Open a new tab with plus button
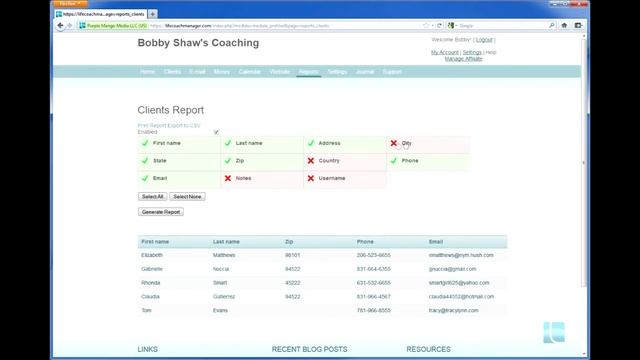 [x=152, y=14]
